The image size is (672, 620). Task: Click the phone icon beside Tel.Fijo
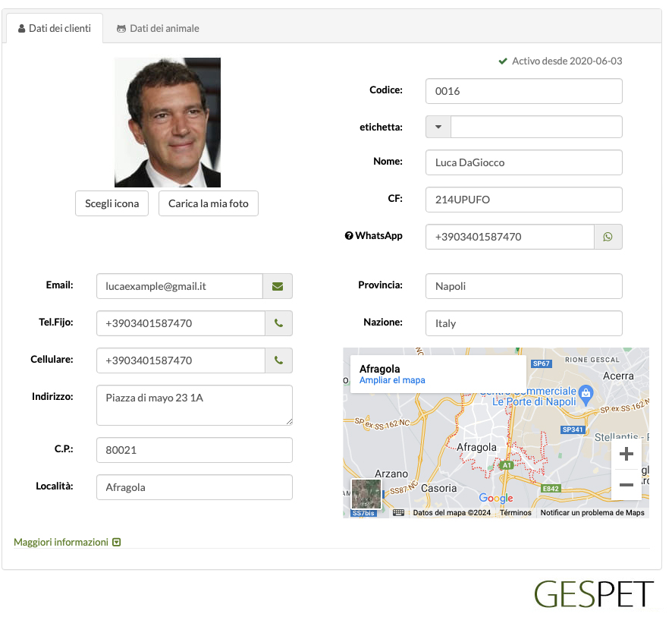278,323
